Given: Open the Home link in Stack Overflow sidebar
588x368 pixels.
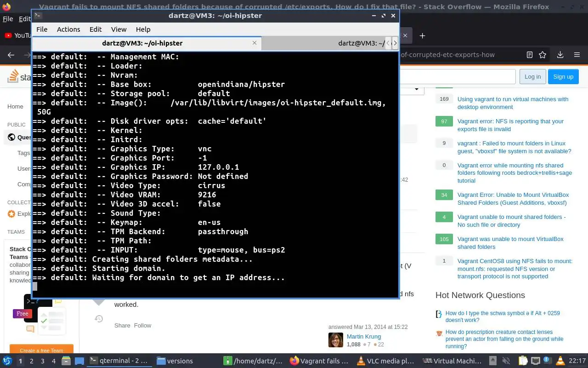Looking at the screenshot, I should tap(15, 106).
